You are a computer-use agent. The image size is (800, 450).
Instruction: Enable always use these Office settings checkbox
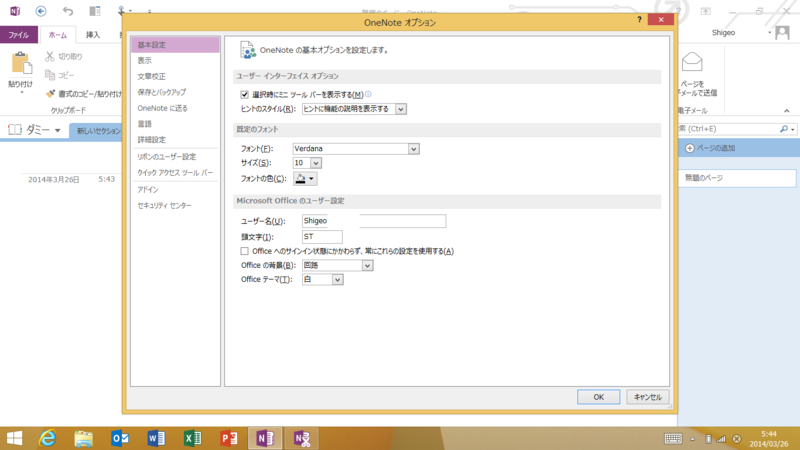(x=244, y=251)
